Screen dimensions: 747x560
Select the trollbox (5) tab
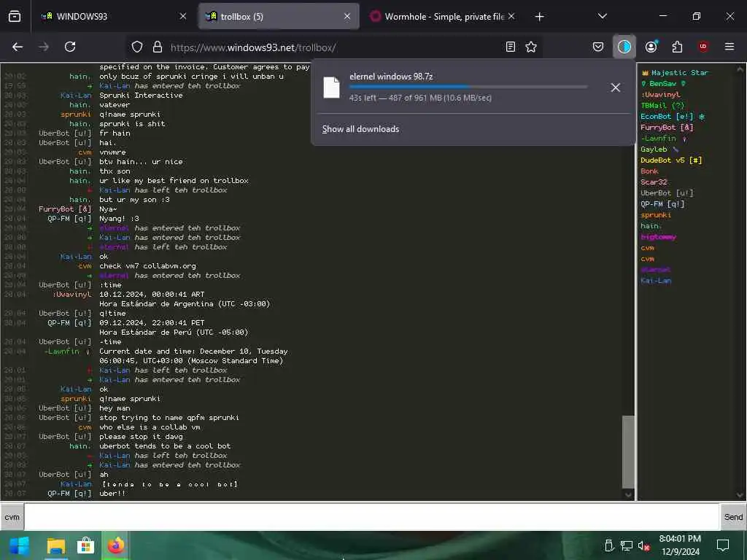279,17
